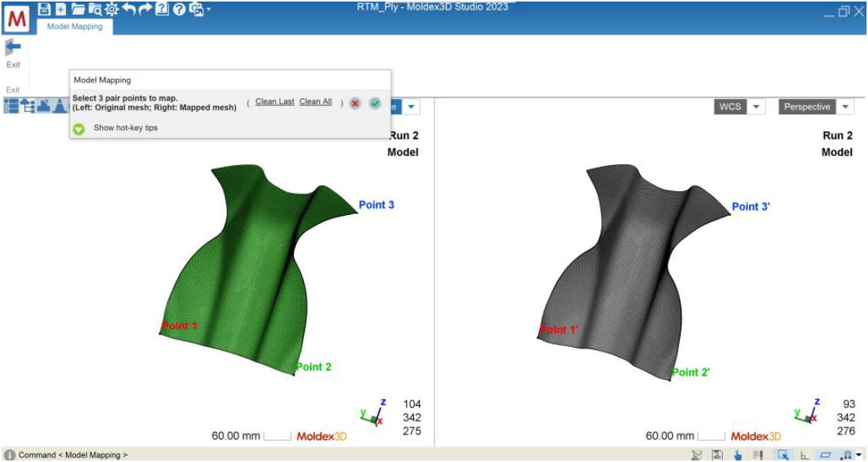The height and width of the screenshot is (462, 868).
Task: Toggle the selection box cursor status icon
Action: [783, 455]
